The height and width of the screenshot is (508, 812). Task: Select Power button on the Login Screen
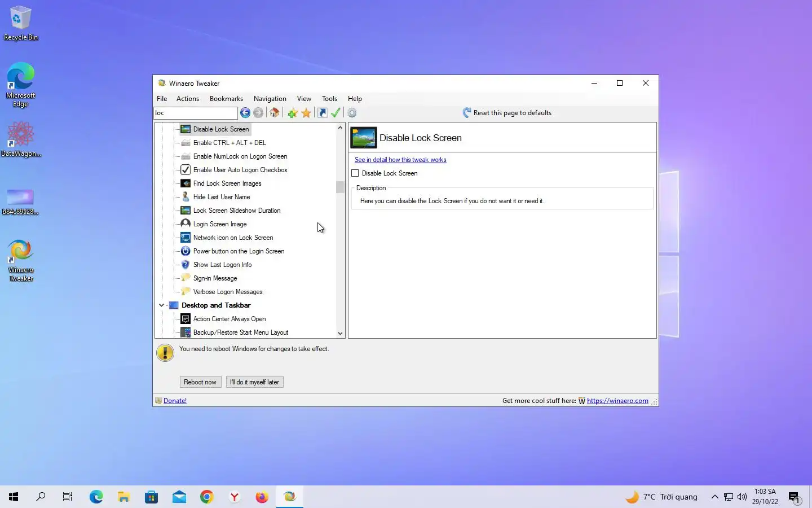point(233,251)
